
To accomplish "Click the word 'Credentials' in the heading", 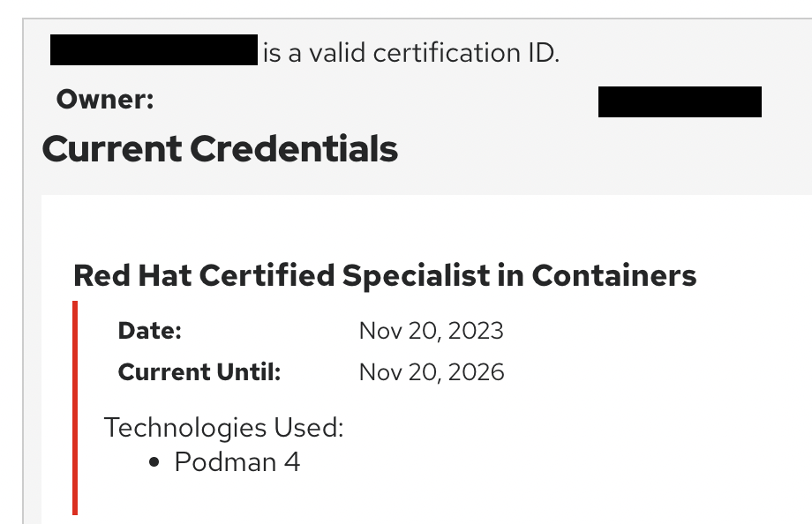I will click(x=294, y=149).
